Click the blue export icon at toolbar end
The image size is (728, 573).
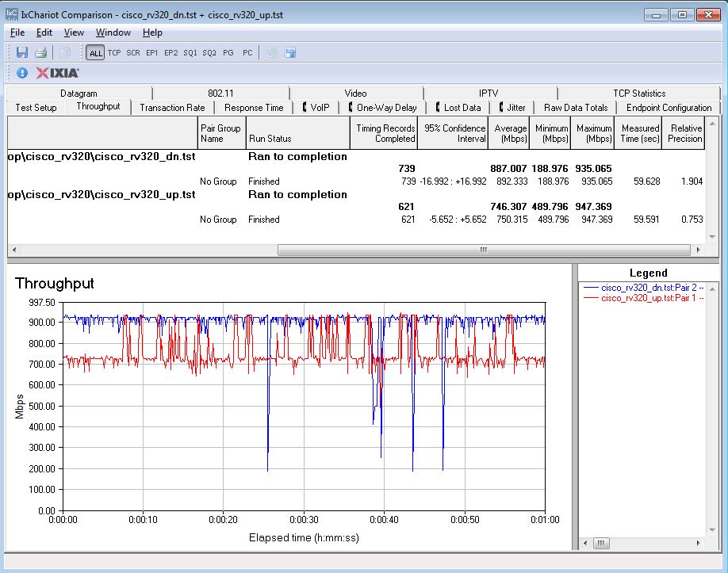[290, 52]
